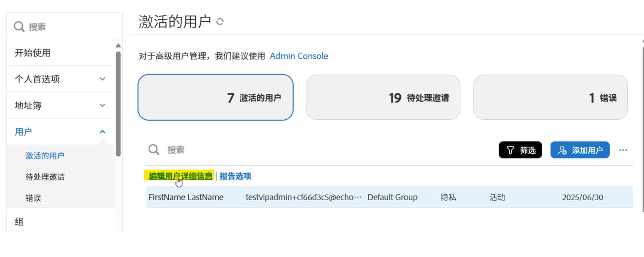Select the FirstName LastName user row
The width and height of the screenshot is (644, 257).
coord(390,197)
